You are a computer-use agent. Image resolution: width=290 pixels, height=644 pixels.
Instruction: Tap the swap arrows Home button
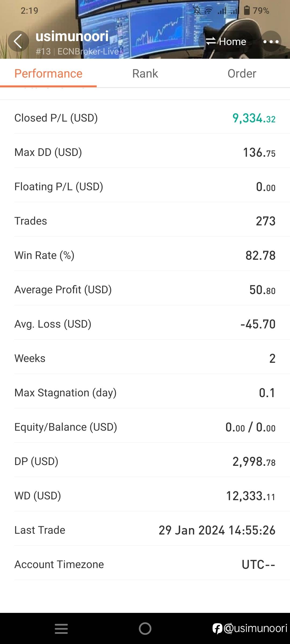point(226,42)
